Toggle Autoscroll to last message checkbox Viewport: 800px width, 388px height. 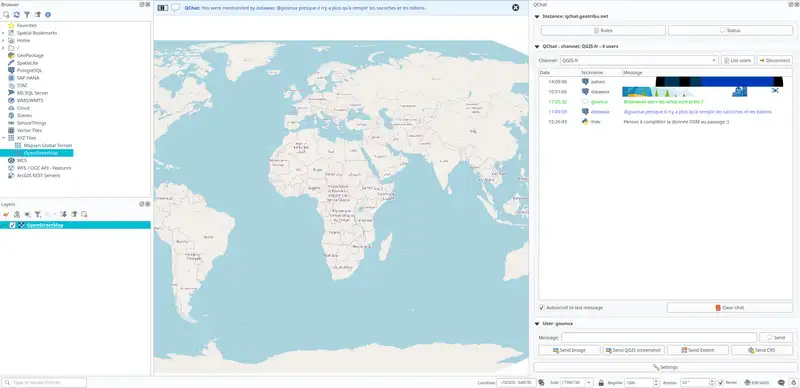tap(542, 308)
